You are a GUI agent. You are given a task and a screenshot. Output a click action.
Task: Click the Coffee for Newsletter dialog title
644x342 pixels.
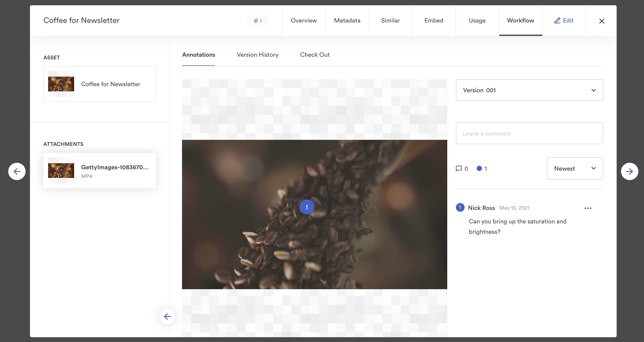point(81,20)
